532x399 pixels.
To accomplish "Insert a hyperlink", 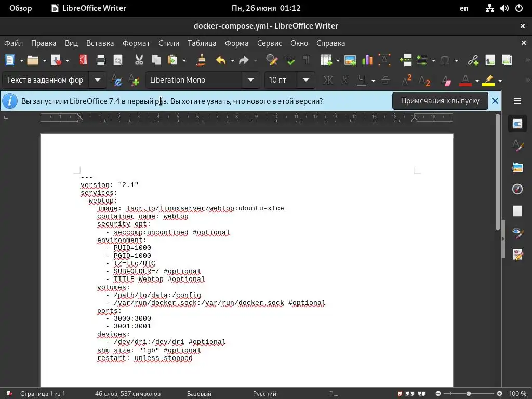I will click(473, 60).
